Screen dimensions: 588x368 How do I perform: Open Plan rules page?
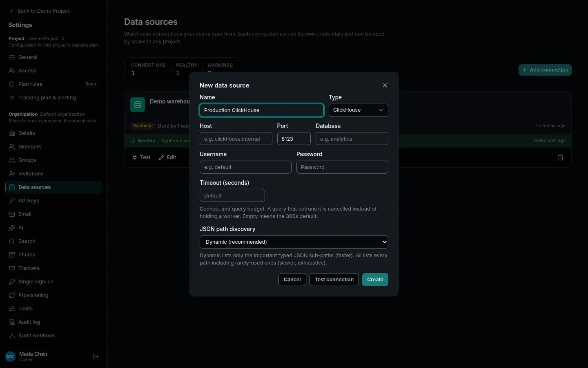click(53, 84)
